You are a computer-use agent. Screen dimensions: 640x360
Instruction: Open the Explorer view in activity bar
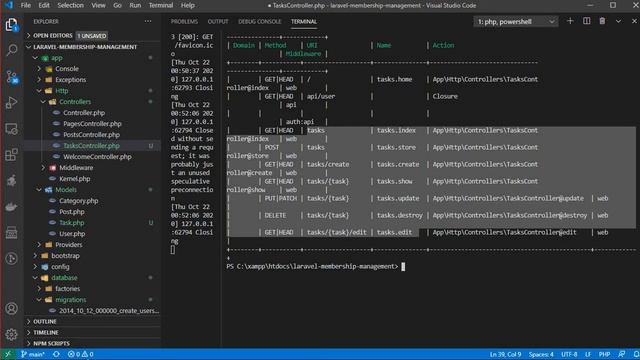(11, 25)
